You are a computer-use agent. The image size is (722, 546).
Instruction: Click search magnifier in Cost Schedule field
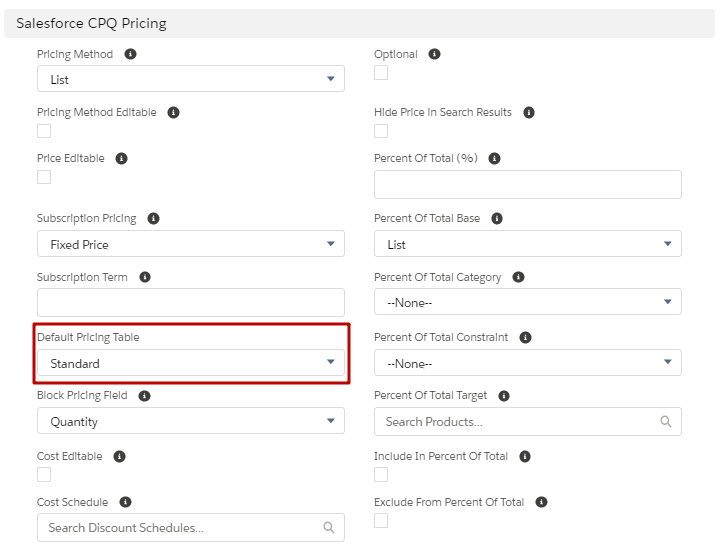pyautogui.click(x=328, y=527)
